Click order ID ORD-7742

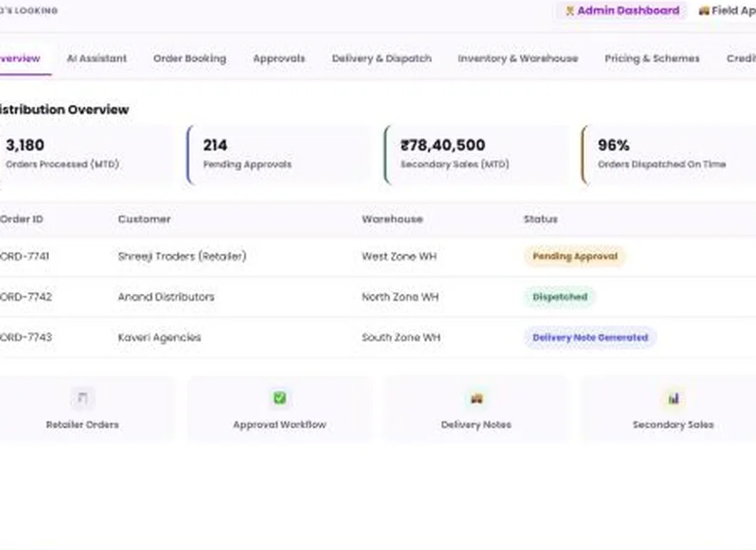tap(26, 296)
